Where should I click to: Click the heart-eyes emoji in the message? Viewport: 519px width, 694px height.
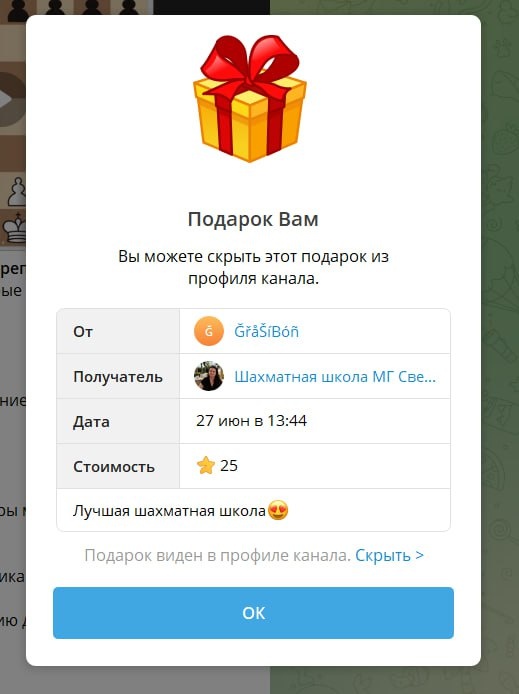click(278, 510)
